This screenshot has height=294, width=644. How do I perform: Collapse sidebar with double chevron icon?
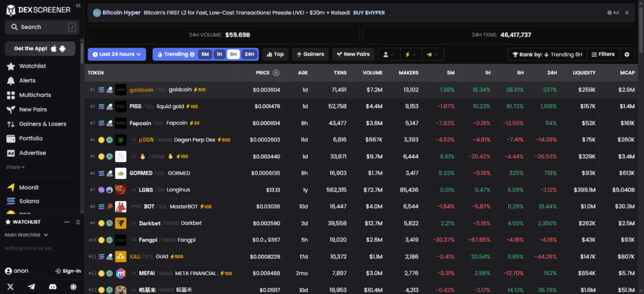coord(77,6)
